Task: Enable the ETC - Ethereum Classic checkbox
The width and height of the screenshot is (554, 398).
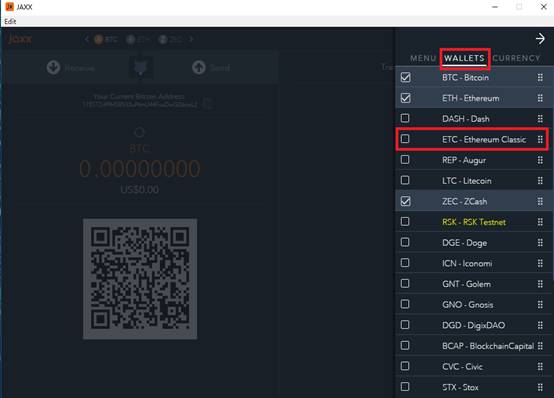Action: point(405,139)
